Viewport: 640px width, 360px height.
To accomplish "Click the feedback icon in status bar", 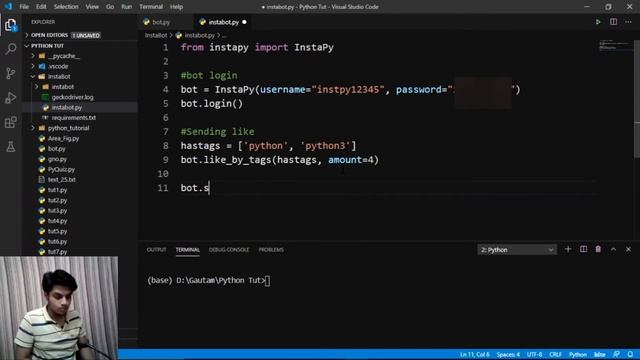I will coord(616,354).
